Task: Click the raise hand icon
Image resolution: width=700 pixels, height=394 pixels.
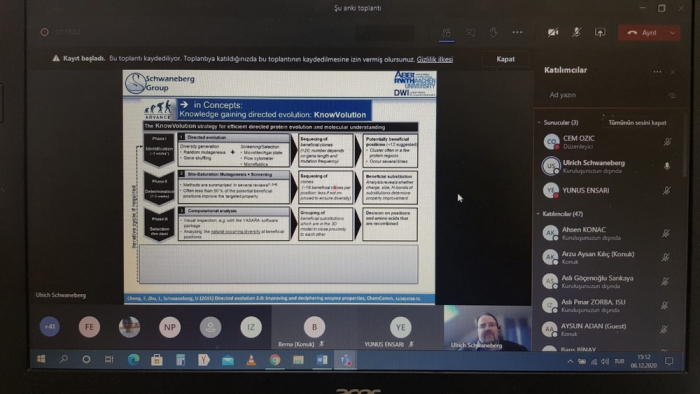Action: [493, 33]
